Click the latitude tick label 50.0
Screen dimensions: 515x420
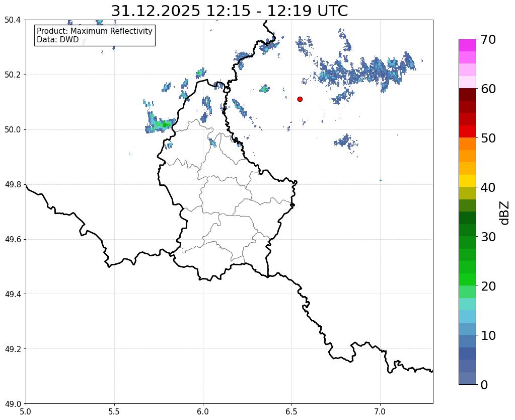tap(13, 130)
